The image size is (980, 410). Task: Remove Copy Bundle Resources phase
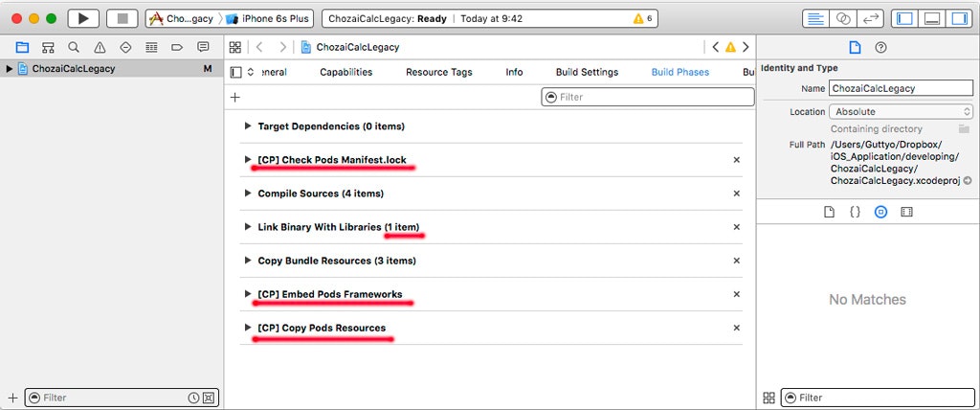(x=736, y=261)
